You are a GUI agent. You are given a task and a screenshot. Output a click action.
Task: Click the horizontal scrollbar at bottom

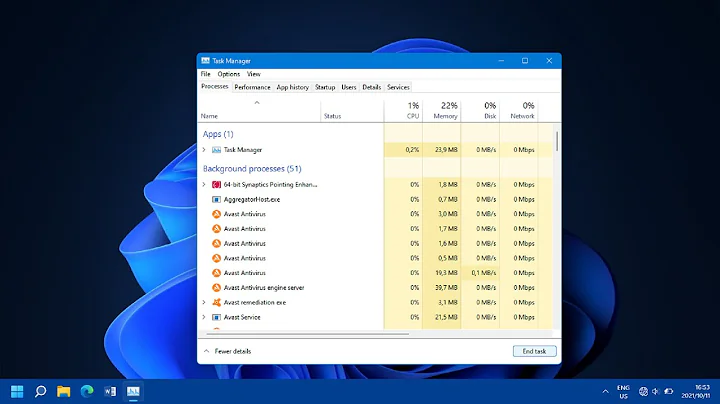[x=307, y=334]
